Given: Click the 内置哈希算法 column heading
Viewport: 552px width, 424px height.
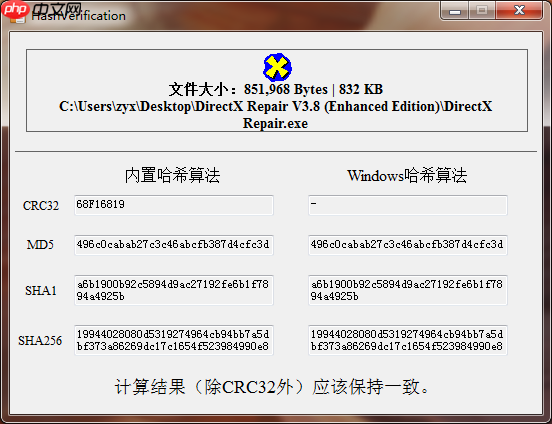Looking at the screenshot, I should coord(172,175).
